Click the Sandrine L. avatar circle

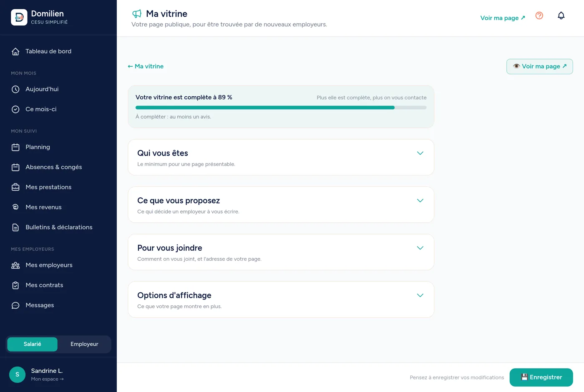coord(17,374)
